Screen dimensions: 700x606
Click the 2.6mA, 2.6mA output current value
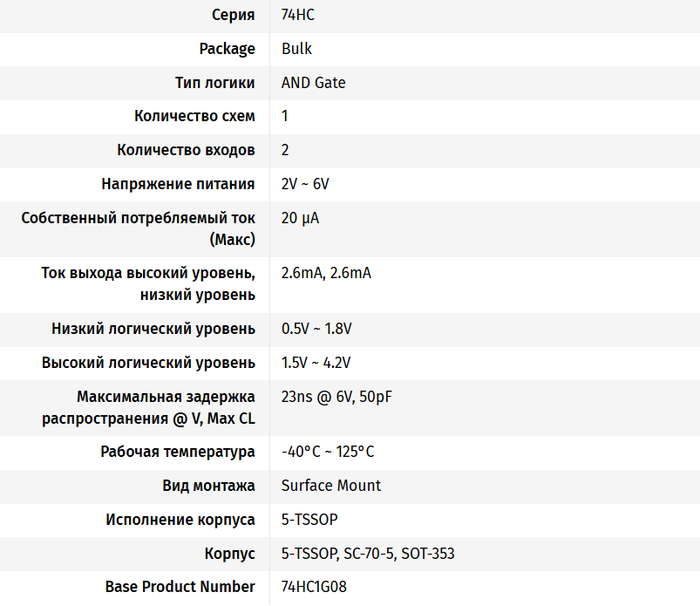[x=326, y=273]
